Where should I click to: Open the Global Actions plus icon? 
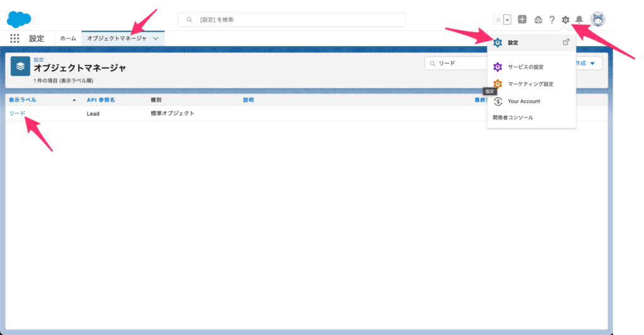[x=522, y=20]
